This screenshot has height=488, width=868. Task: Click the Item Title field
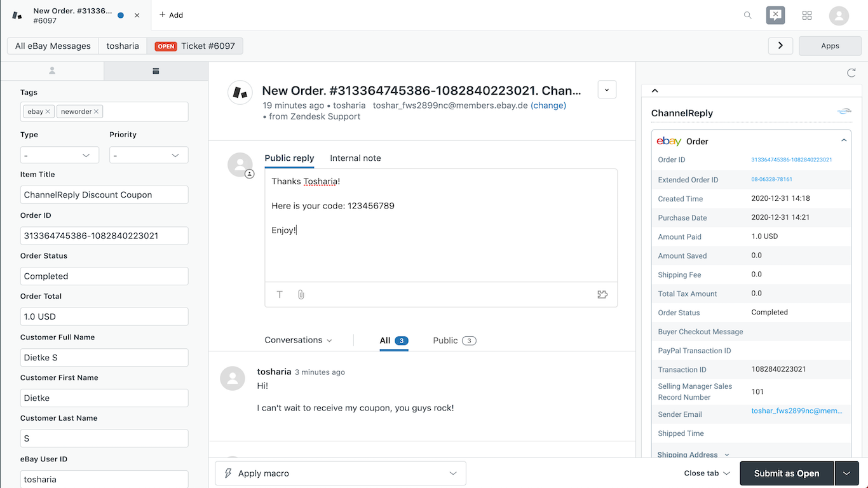click(x=104, y=194)
